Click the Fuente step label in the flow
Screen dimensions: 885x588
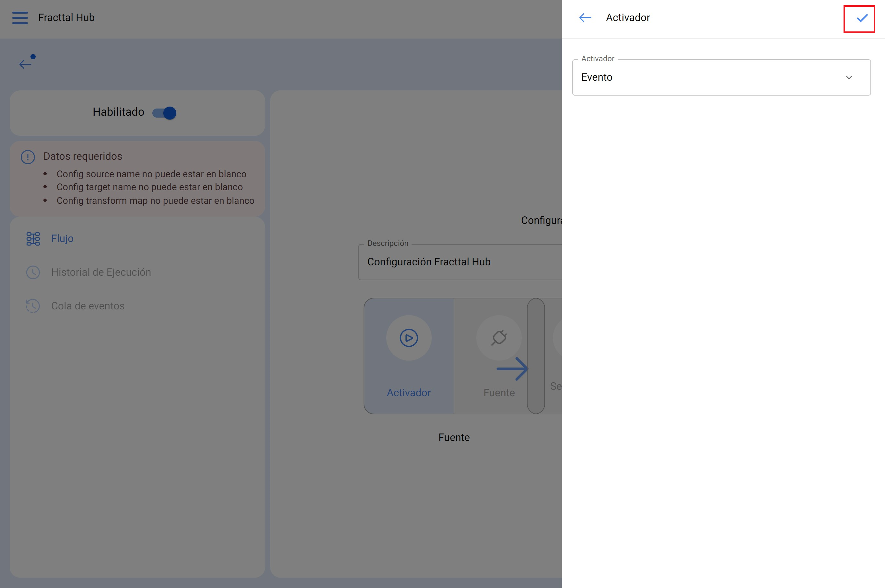coord(499,393)
